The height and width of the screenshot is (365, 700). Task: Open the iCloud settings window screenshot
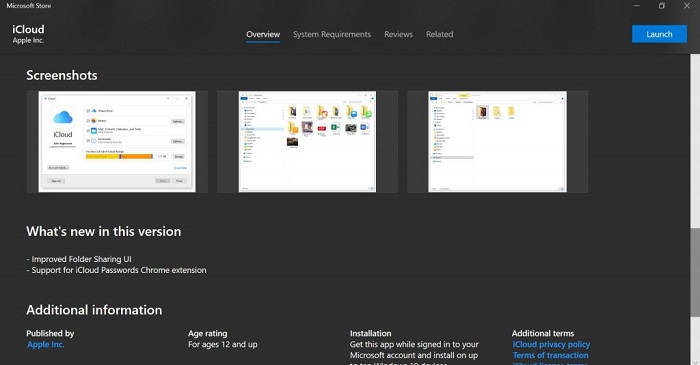(117, 142)
